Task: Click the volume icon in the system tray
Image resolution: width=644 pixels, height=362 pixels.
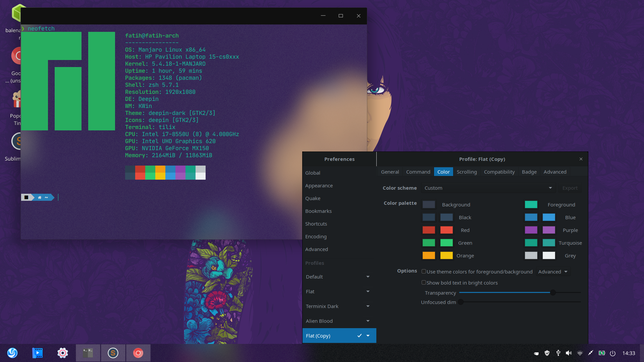Action: 569,353
